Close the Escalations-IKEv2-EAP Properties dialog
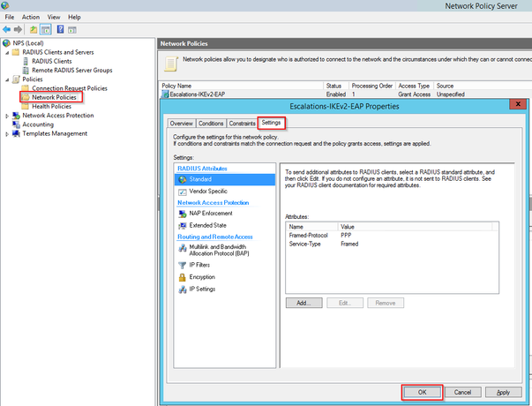Viewport: 532px width, 406px height. click(x=518, y=104)
